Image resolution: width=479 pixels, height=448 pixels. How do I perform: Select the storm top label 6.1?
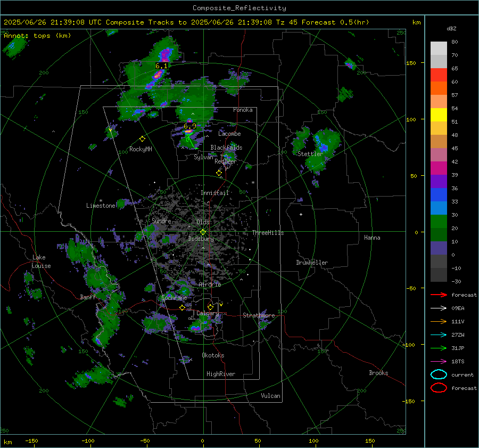click(x=161, y=66)
